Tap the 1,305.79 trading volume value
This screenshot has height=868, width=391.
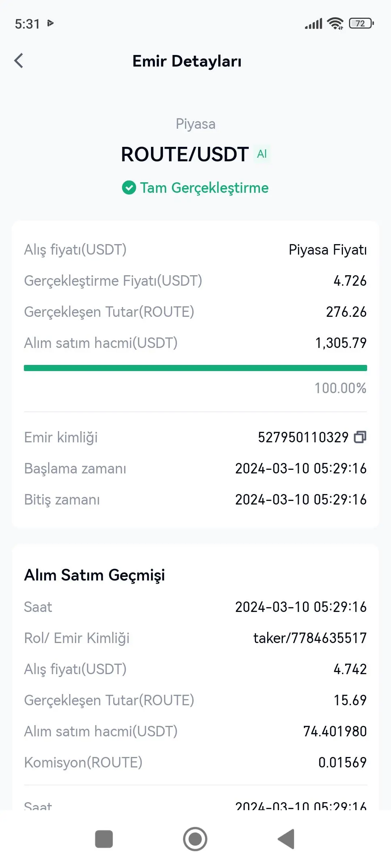point(341,343)
